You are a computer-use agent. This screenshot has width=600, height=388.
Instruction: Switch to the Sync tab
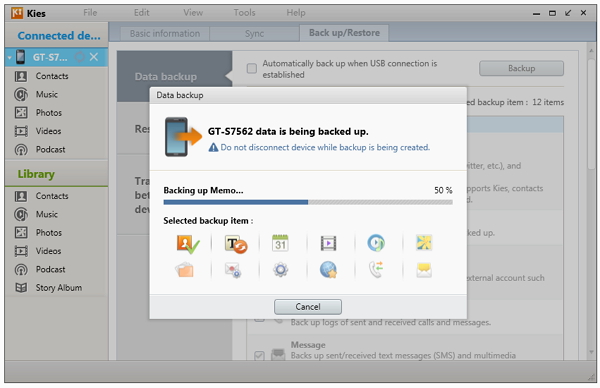(254, 34)
